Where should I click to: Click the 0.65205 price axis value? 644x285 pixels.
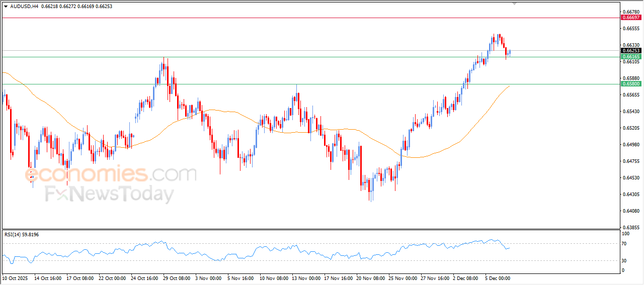click(x=631, y=128)
